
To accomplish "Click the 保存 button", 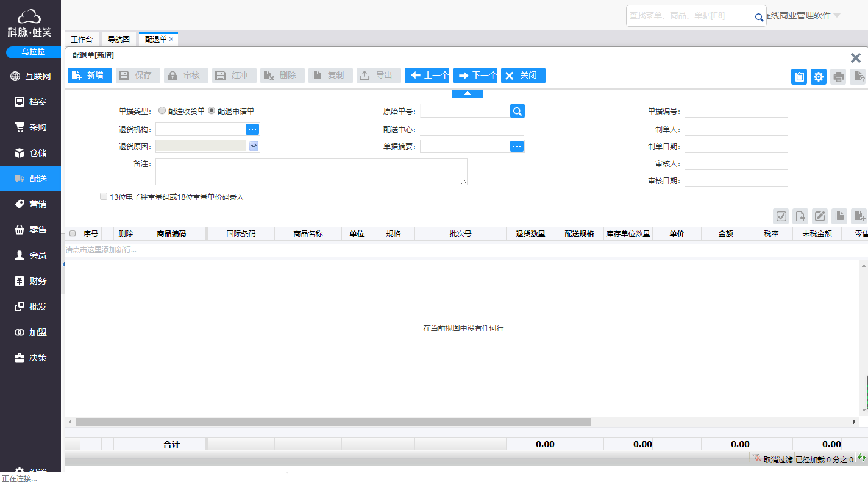I will (x=138, y=76).
